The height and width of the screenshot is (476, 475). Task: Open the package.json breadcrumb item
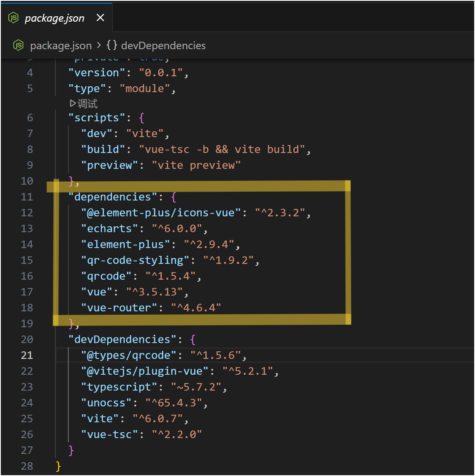point(61,45)
